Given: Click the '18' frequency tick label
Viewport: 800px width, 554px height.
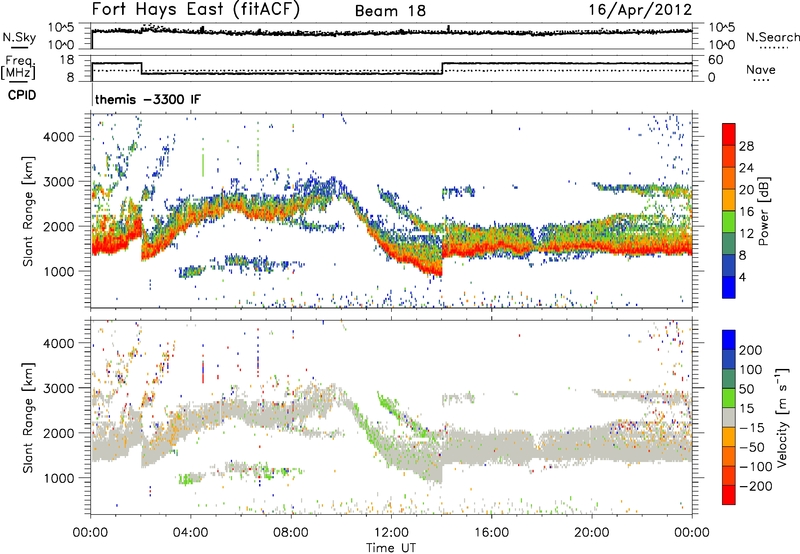Looking at the screenshot, I should point(67,60).
